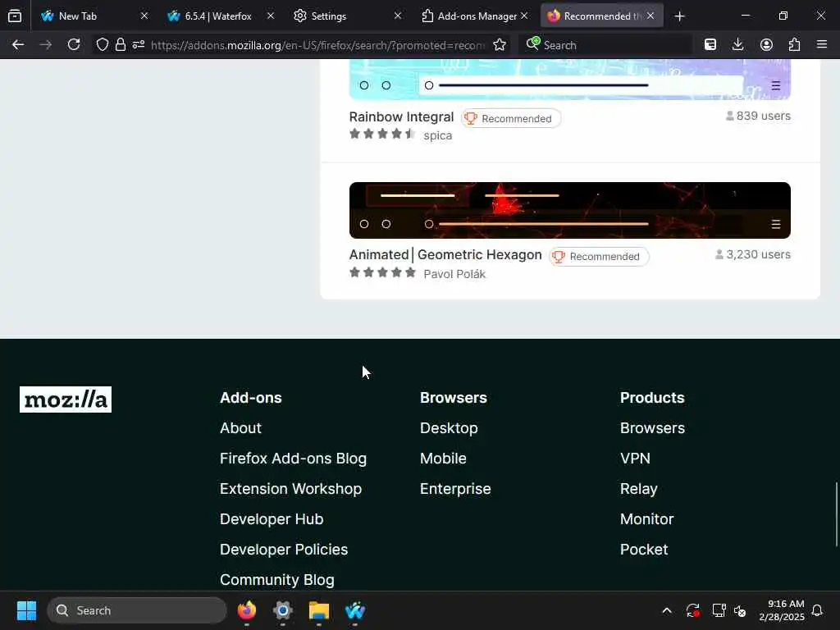
Task: Open Animated Geometric Hexagon theme preview image
Action: tap(569, 210)
